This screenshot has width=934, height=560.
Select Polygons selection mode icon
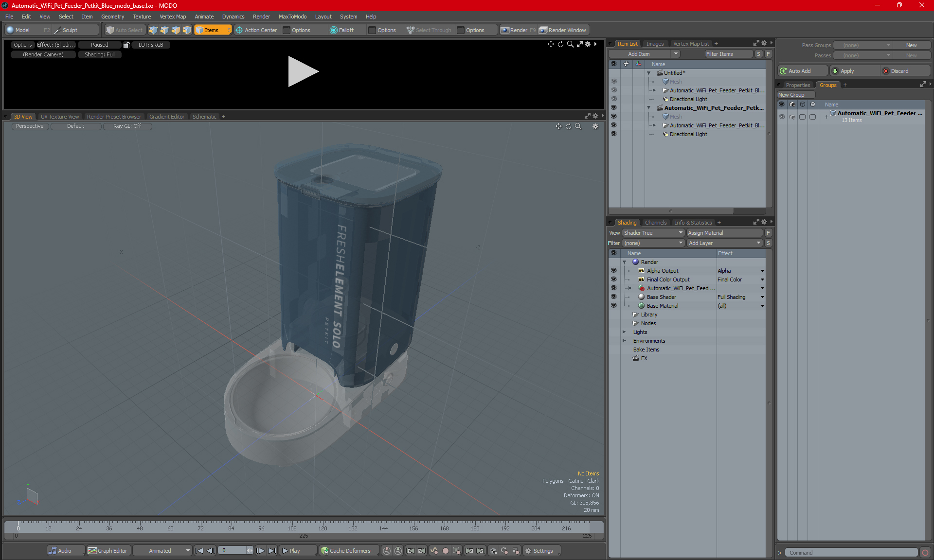pos(176,30)
